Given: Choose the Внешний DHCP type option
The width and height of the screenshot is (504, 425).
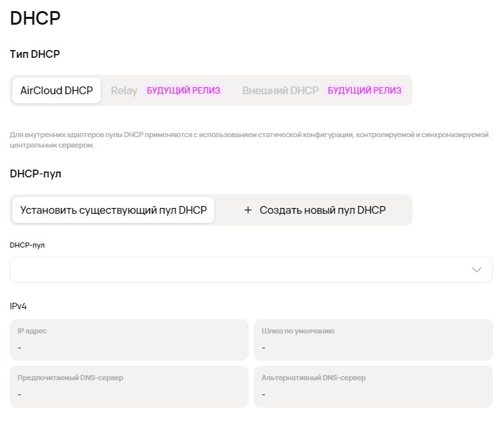Looking at the screenshot, I should click(280, 91).
